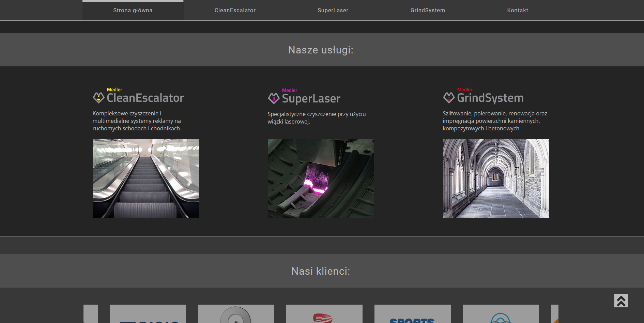Click the GrindSystem service heading
This screenshot has width=644, height=323.
pyautogui.click(x=490, y=98)
